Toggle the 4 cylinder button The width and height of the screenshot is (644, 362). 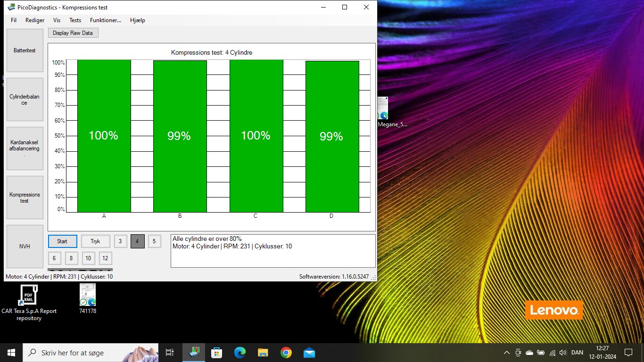[137, 241]
